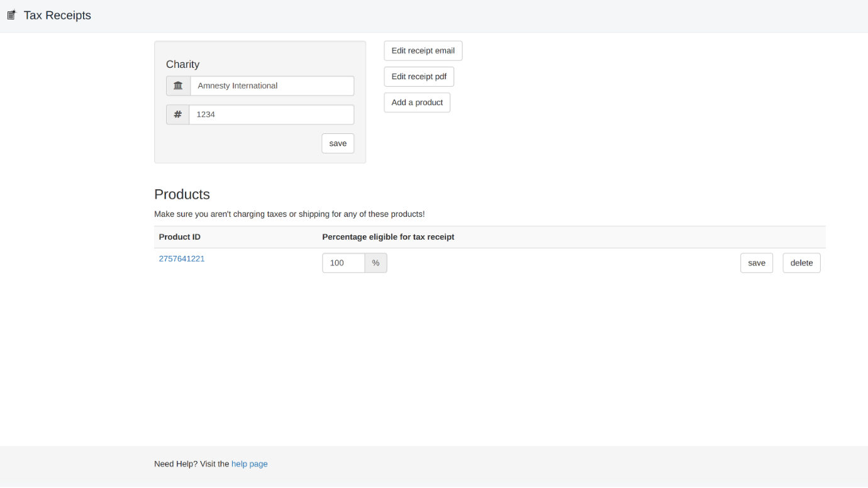Select the percentage eligible input showing 100
This screenshot has width=868, height=488.
pyautogui.click(x=343, y=263)
